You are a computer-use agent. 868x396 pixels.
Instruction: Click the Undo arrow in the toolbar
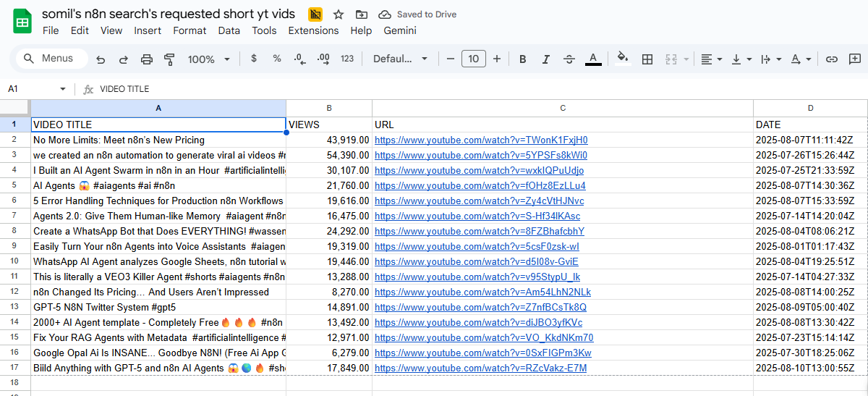[101, 59]
